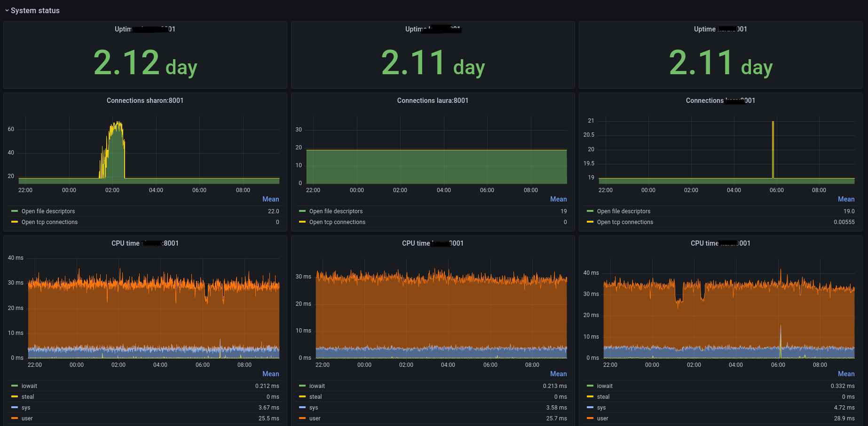Toggle Open tcp connections series in sharon:8001 panel
This screenshot has height=426, width=868.
point(50,222)
